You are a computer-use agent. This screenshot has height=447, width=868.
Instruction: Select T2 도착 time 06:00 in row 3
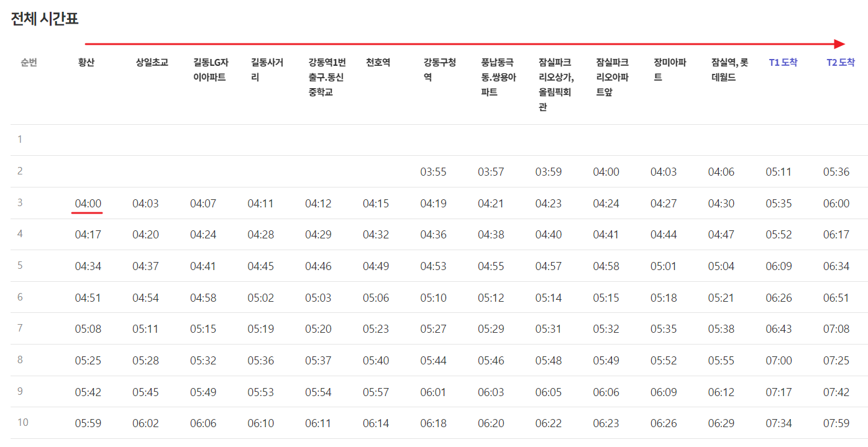(836, 204)
